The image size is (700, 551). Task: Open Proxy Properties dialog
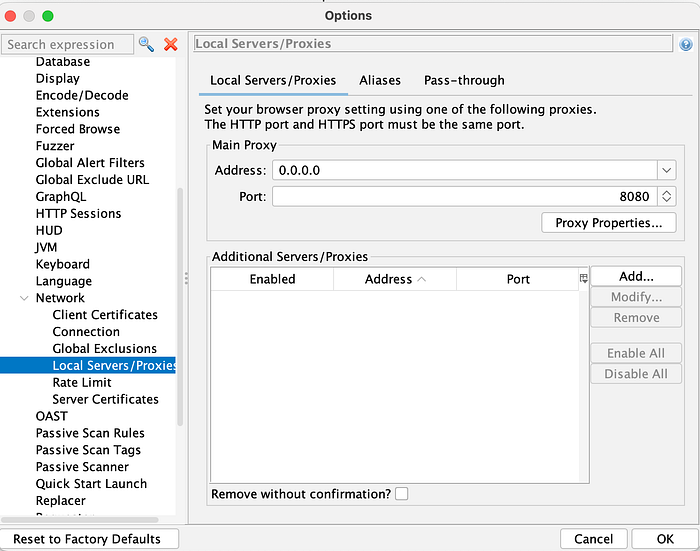point(608,223)
